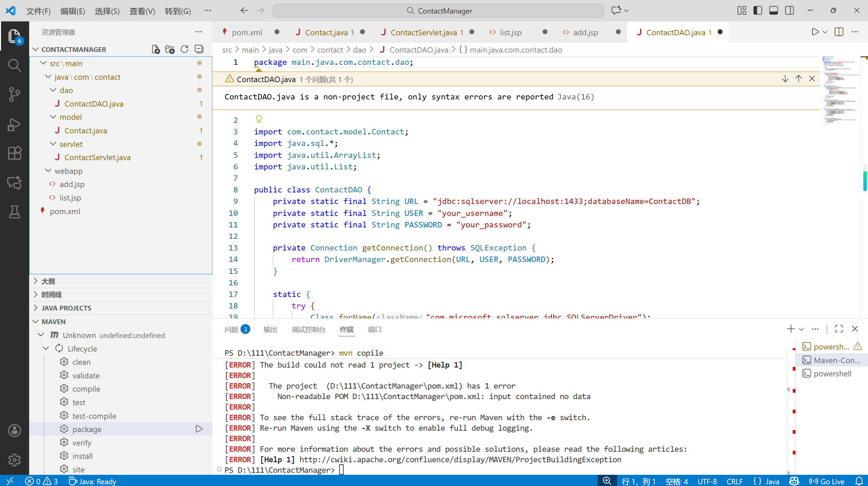Run the package Maven lifecycle goal
This screenshot has width=868, height=486.
tap(199, 429)
